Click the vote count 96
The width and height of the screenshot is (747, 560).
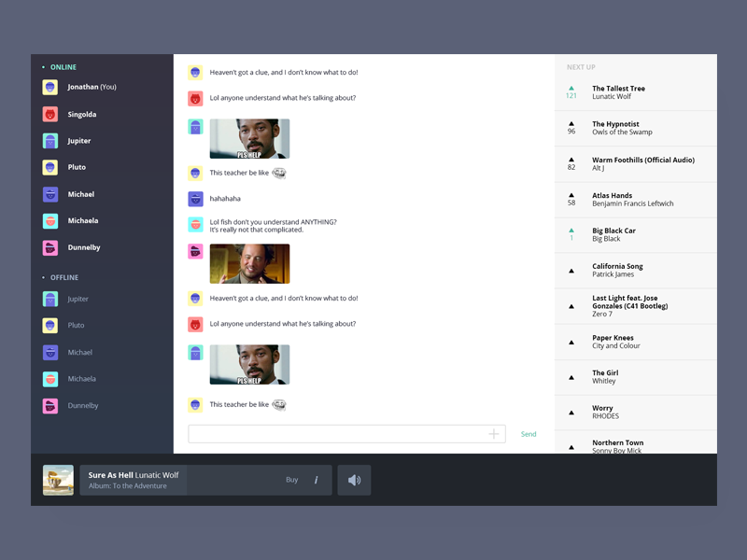point(571,132)
